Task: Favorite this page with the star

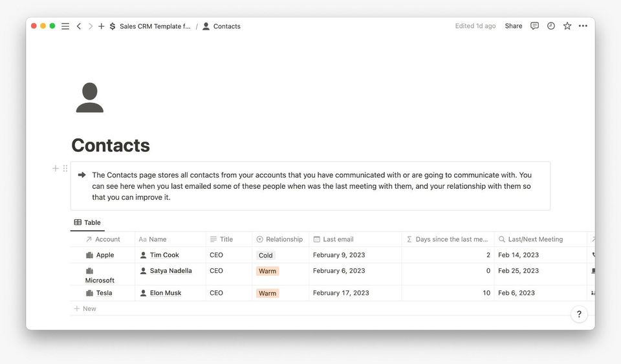Action: coord(567,26)
